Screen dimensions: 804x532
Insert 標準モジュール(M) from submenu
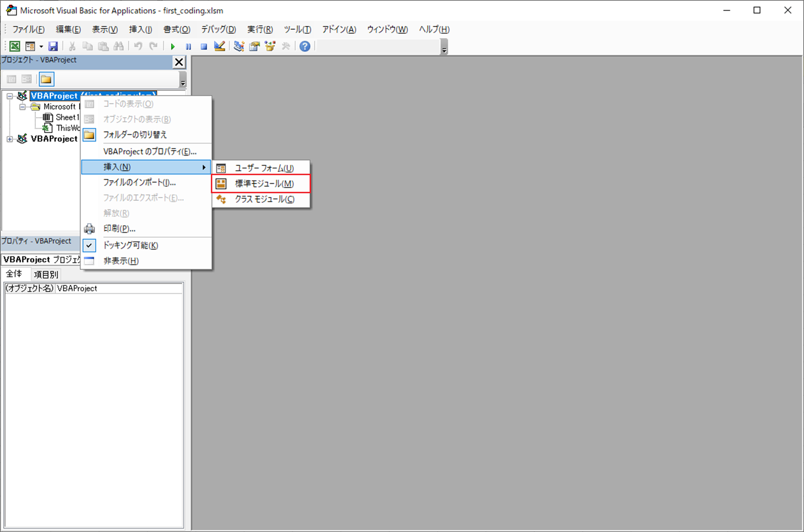[x=261, y=184]
